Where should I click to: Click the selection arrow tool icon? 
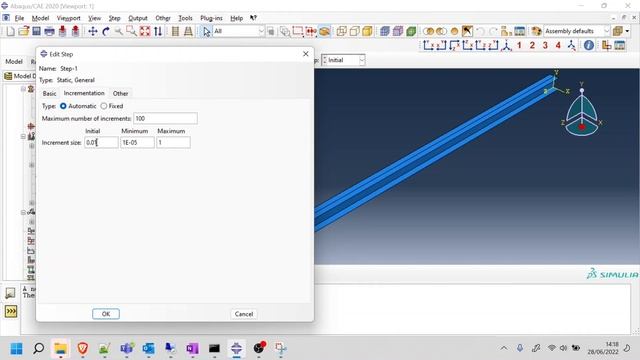pos(207,31)
